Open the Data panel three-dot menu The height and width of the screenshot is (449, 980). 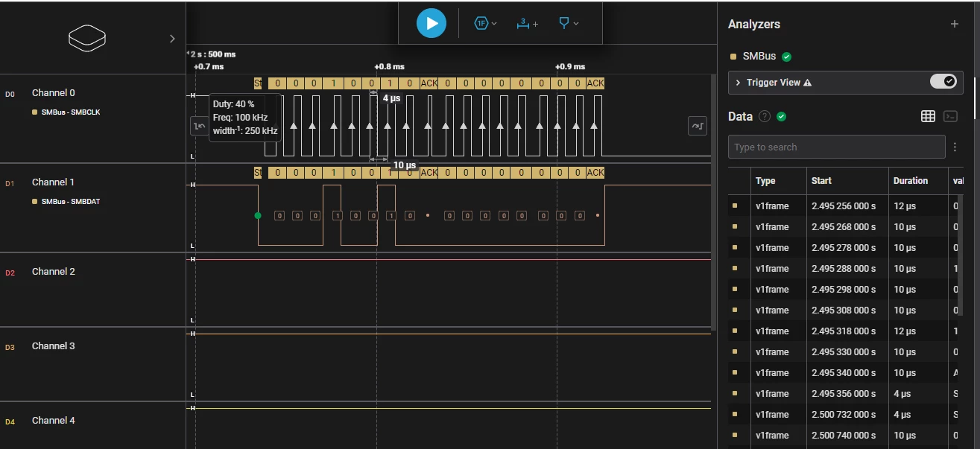pos(955,147)
